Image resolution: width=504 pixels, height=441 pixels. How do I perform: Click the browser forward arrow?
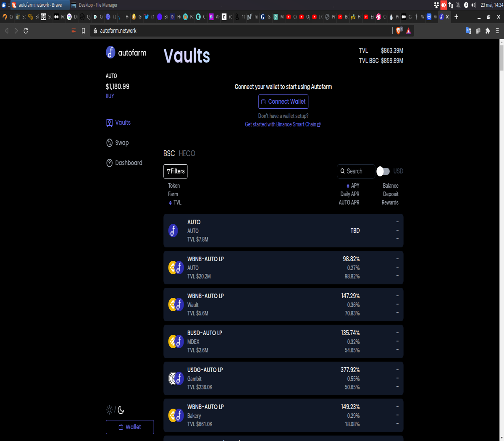coord(16,31)
